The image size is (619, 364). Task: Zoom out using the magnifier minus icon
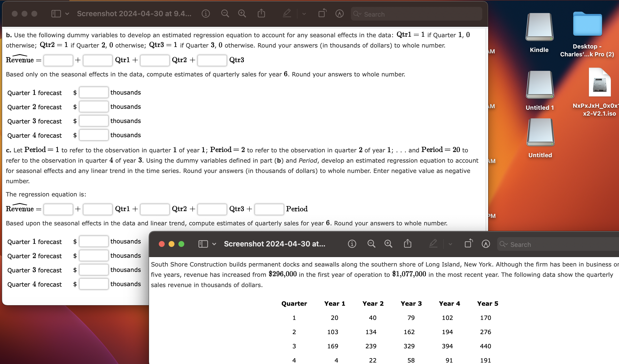coord(225,14)
